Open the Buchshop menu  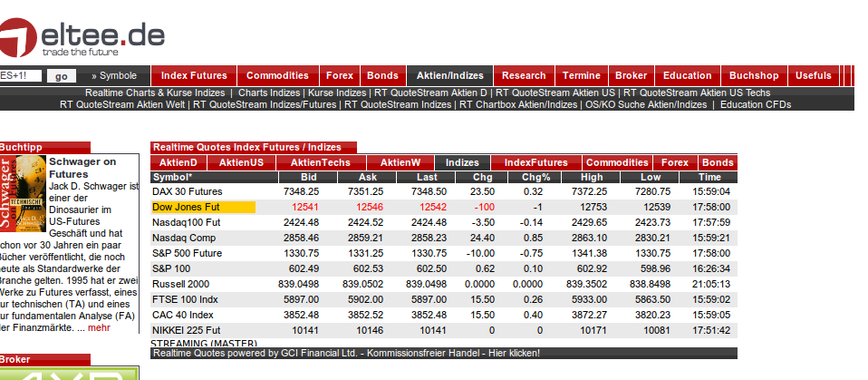point(754,76)
